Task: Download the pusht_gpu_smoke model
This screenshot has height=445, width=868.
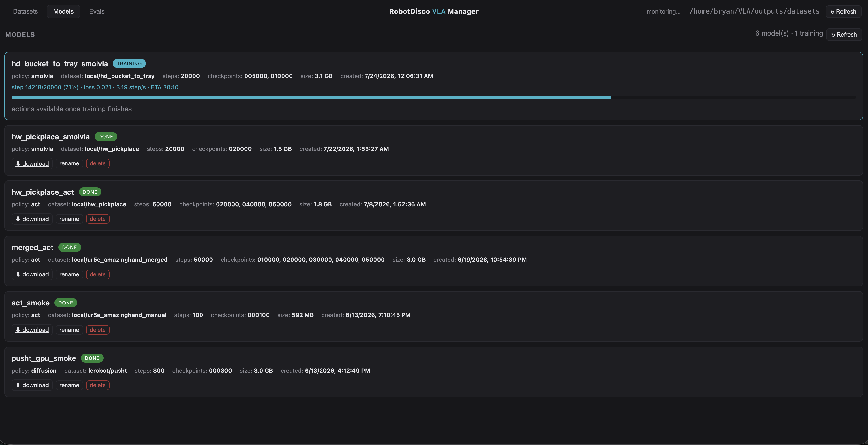Action: (32, 385)
